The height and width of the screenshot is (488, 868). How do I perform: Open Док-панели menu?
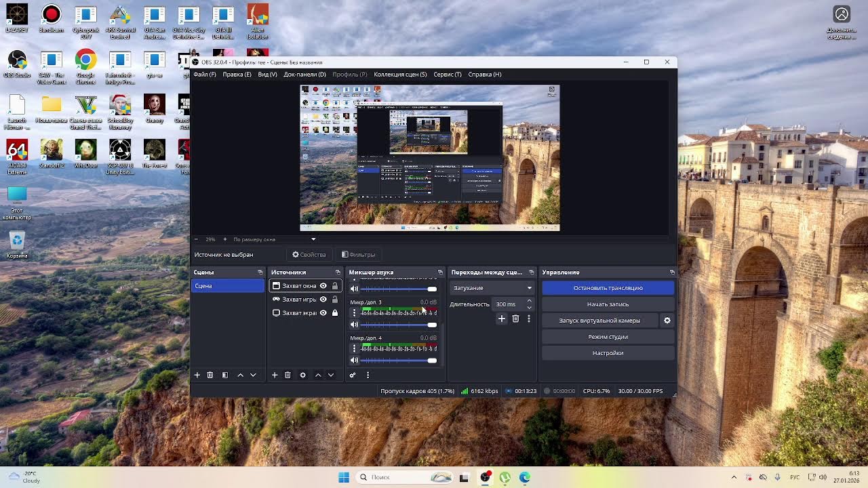(x=304, y=75)
